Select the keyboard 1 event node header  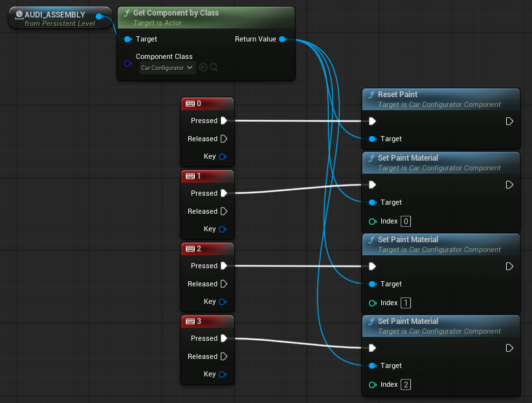(207, 176)
